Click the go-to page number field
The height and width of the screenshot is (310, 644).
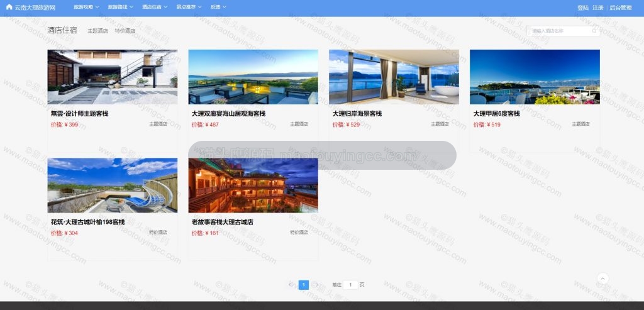point(350,285)
